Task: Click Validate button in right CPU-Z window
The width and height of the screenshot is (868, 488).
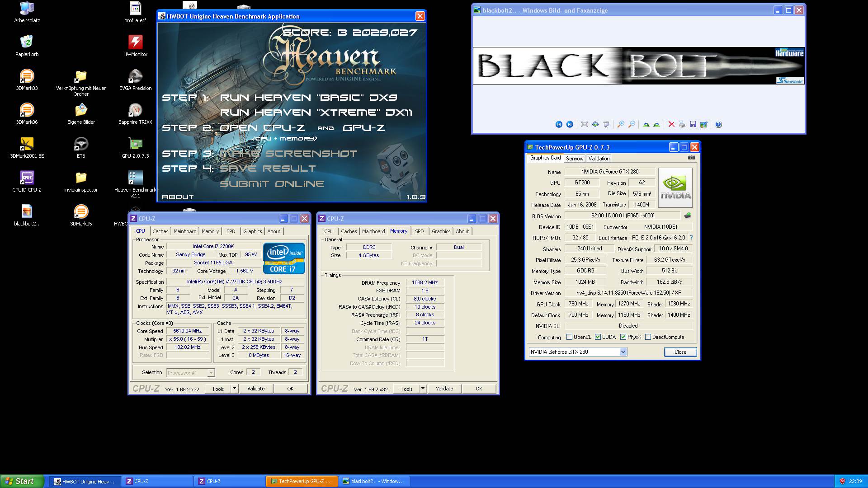Action: pos(444,389)
